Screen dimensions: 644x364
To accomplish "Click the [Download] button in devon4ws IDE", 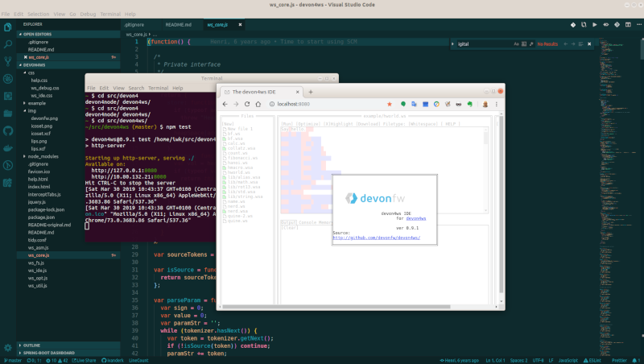I will pos(369,124).
